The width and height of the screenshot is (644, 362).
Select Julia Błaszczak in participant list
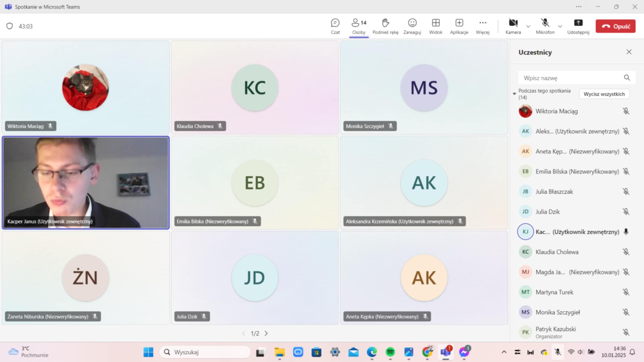[x=574, y=192]
